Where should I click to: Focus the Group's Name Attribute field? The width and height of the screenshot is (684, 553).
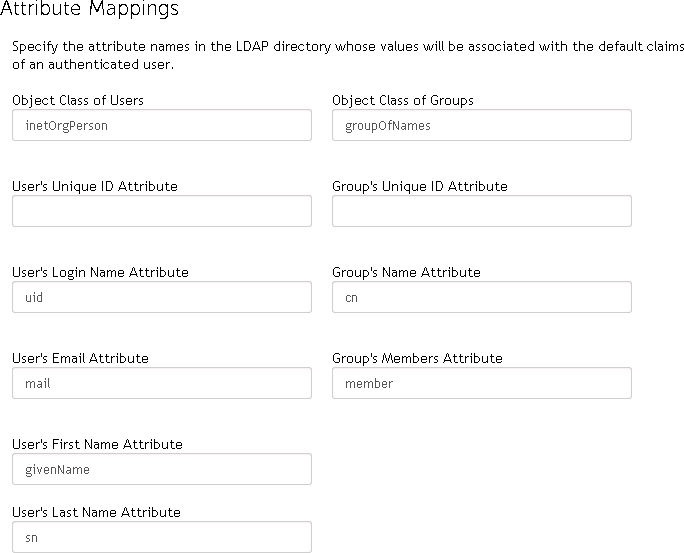point(481,297)
